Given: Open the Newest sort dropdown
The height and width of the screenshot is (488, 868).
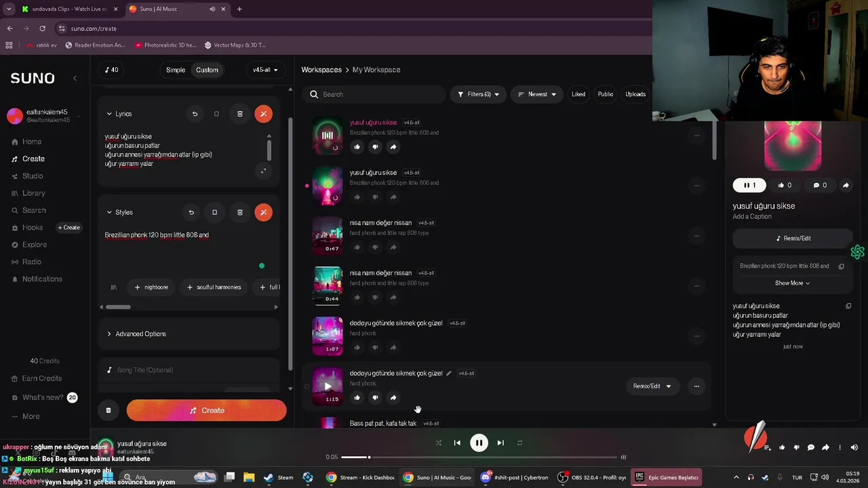Looking at the screenshot, I should click(537, 94).
